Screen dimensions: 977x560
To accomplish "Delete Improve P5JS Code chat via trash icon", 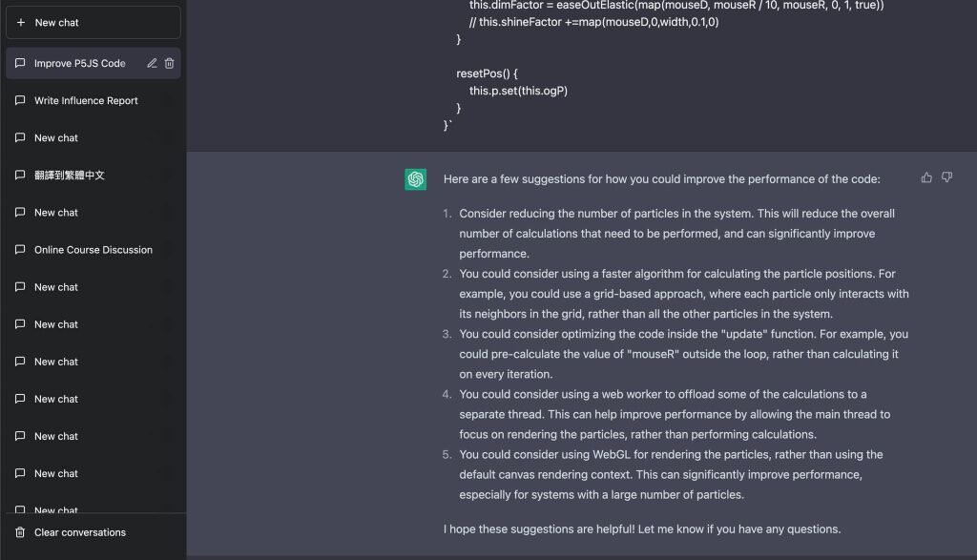I will pos(169,63).
